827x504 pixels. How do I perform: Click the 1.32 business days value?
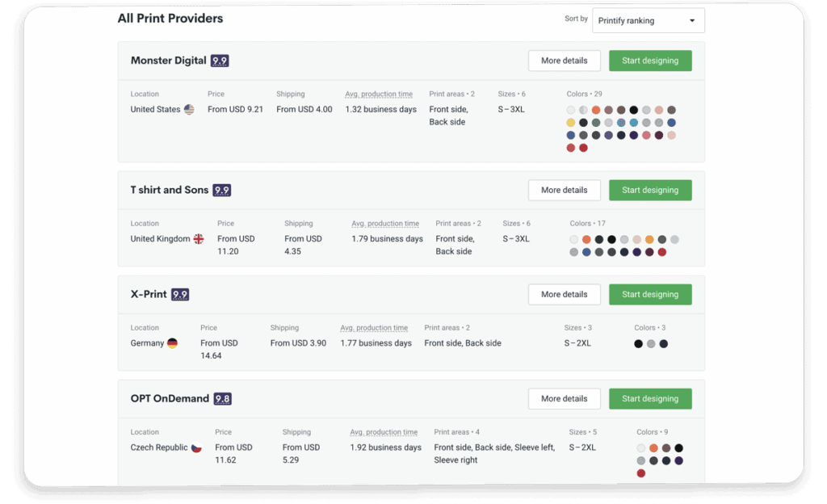pyautogui.click(x=381, y=110)
